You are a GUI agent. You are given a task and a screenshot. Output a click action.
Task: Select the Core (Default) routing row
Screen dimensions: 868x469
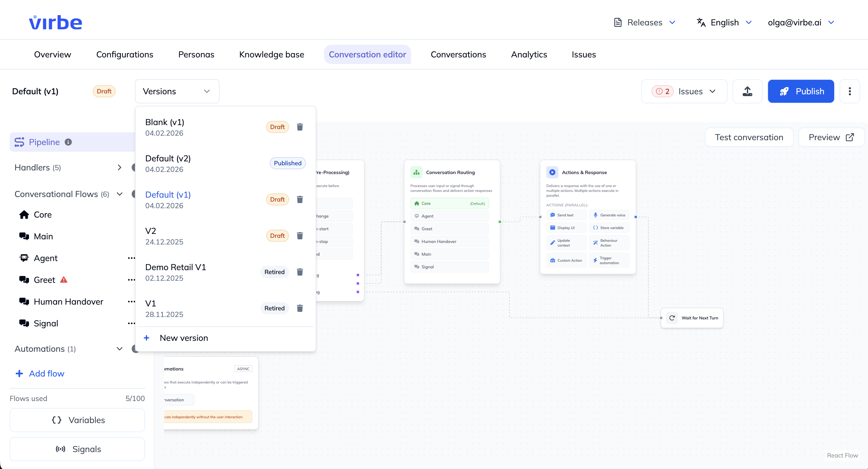click(x=449, y=203)
